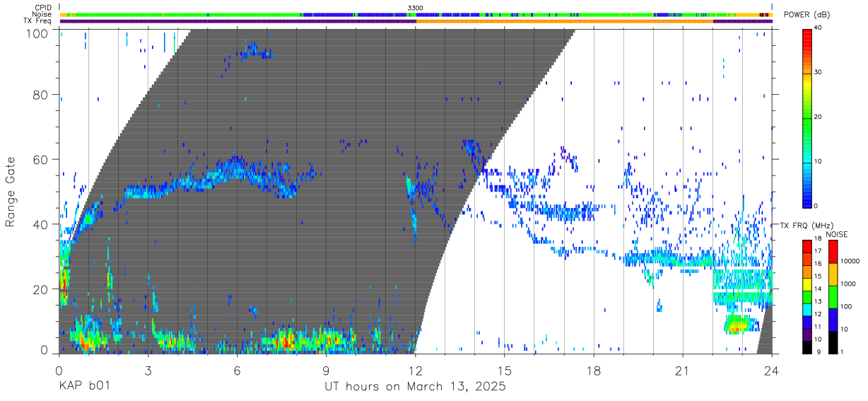Click the hour 24 tick on the time axis
The height and width of the screenshot is (401, 868).
(x=772, y=370)
